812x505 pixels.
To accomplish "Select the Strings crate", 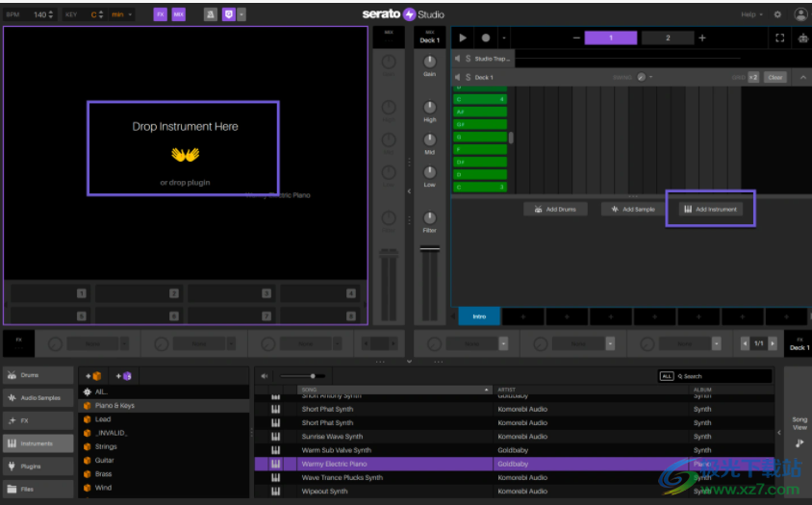I will (x=164, y=446).
